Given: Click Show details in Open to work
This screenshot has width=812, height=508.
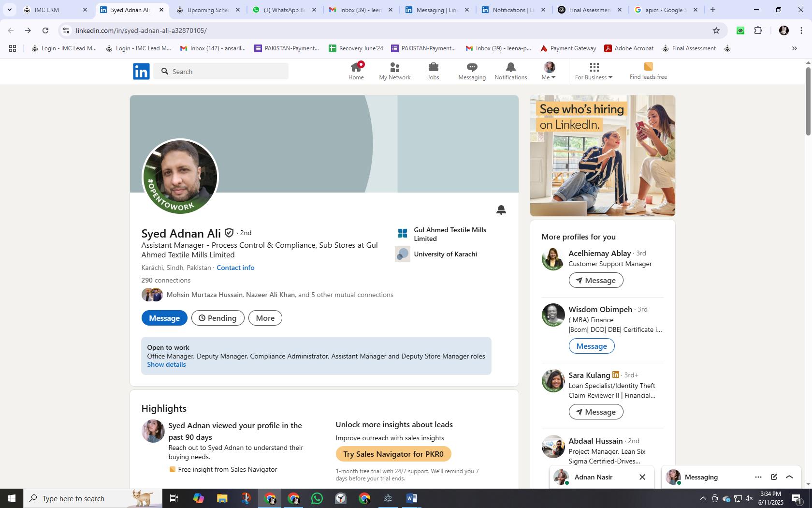Looking at the screenshot, I should pyautogui.click(x=166, y=364).
